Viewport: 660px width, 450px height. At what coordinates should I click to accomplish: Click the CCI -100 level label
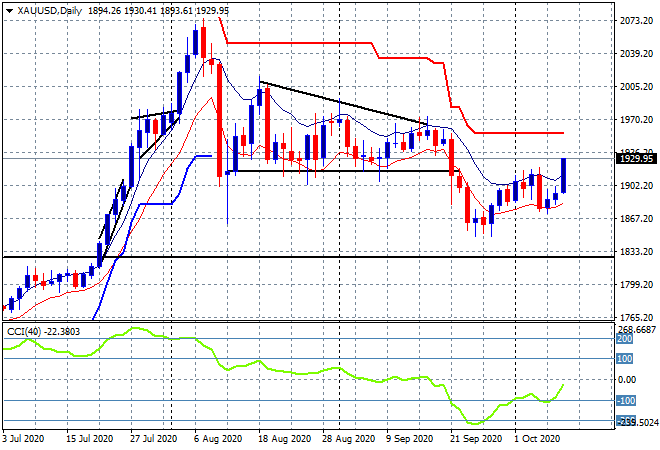coord(626,400)
